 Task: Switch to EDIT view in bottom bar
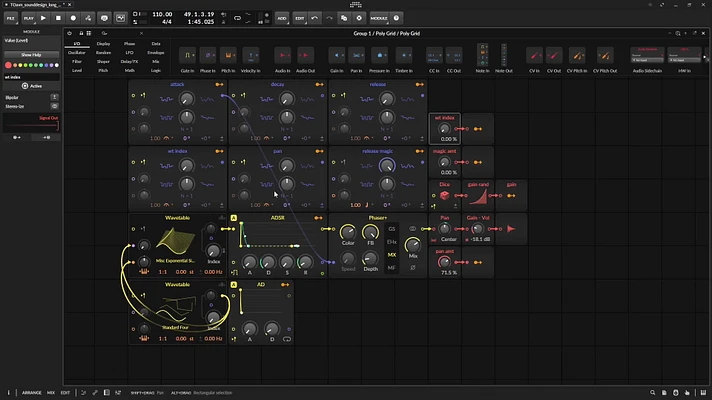pyautogui.click(x=65, y=393)
